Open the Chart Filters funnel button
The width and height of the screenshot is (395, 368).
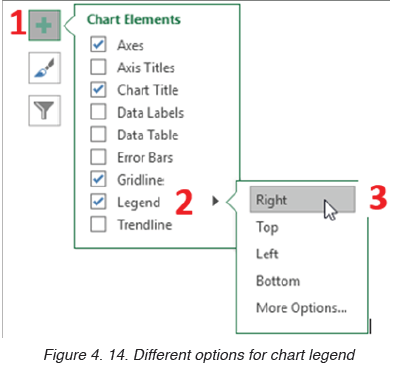tap(44, 111)
